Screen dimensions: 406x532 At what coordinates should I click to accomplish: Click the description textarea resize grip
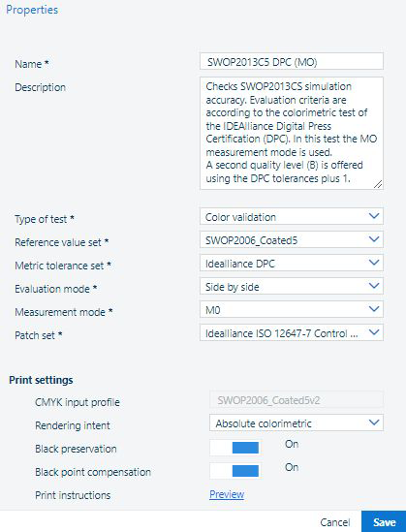click(x=378, y=184)
